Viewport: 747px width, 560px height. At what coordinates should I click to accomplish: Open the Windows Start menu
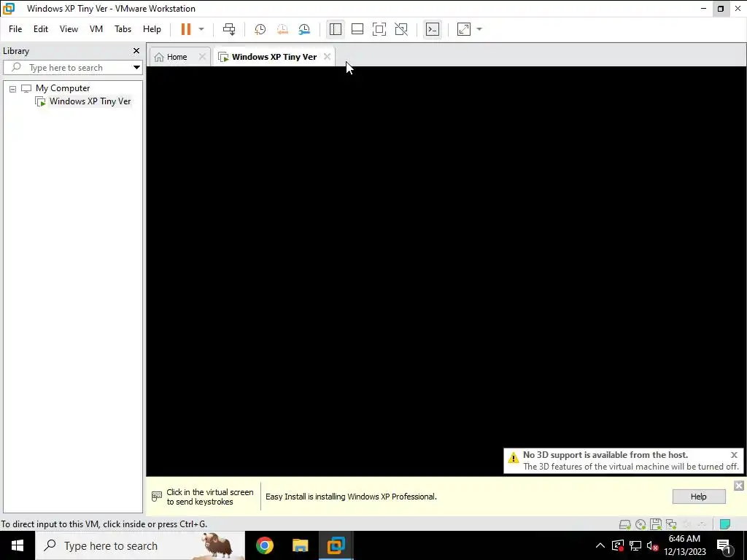(18, 545)
